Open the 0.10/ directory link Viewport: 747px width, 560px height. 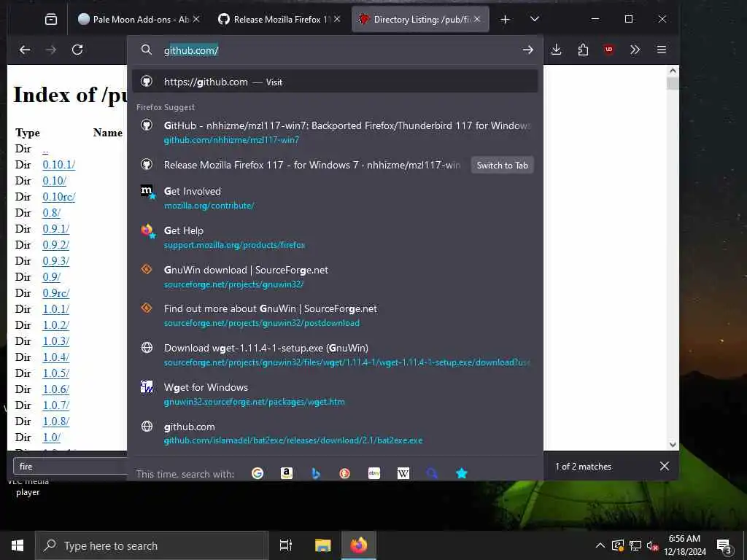click(x=54, y=181)
